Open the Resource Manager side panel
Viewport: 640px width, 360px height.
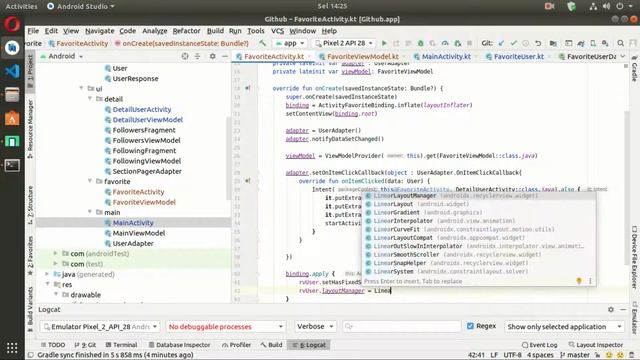[x=31, y=129]
